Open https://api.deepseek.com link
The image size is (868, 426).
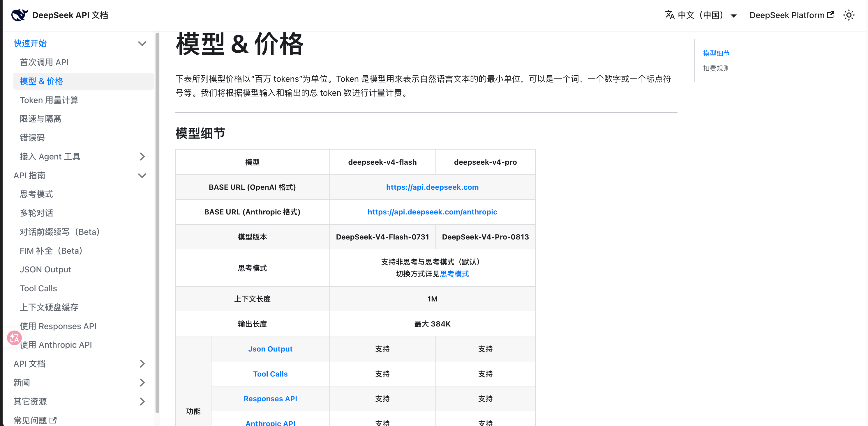pos(432,187)
